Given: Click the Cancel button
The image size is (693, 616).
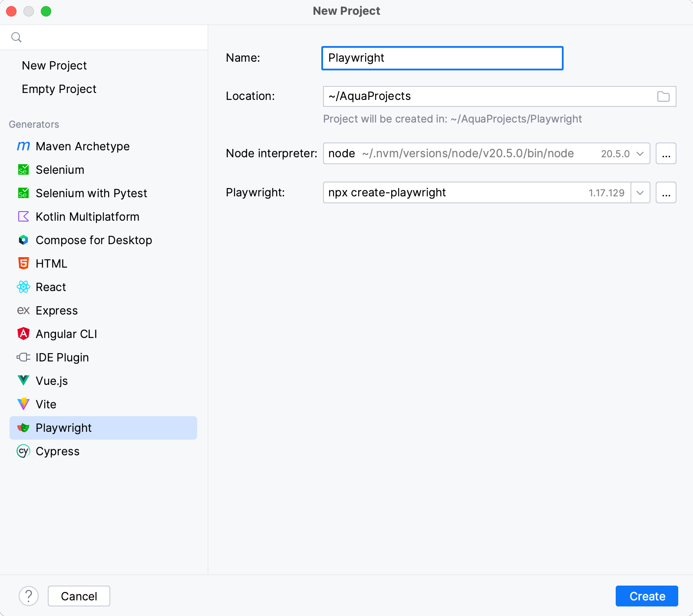Looking at the screenshot, I should coord(79,596).
